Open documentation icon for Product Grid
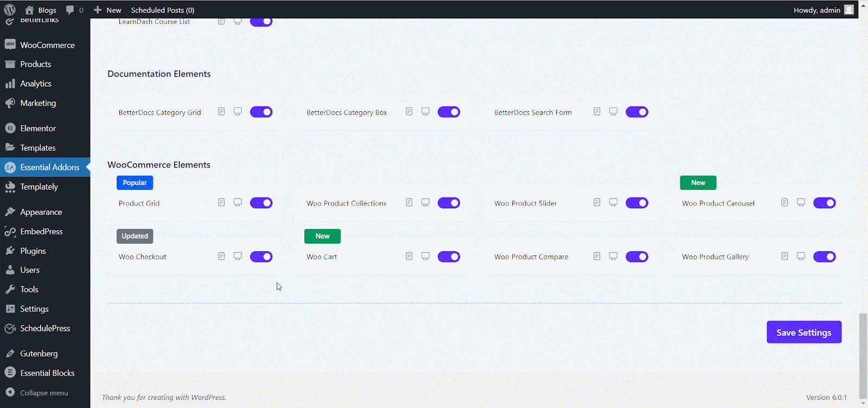This screenshot has height=408, width=868. [x=221, y=202]
